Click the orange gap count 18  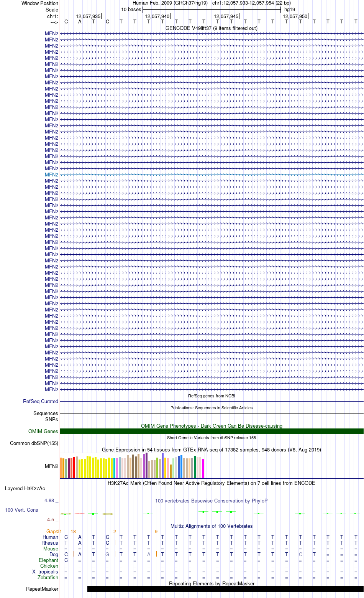point(73,531)
